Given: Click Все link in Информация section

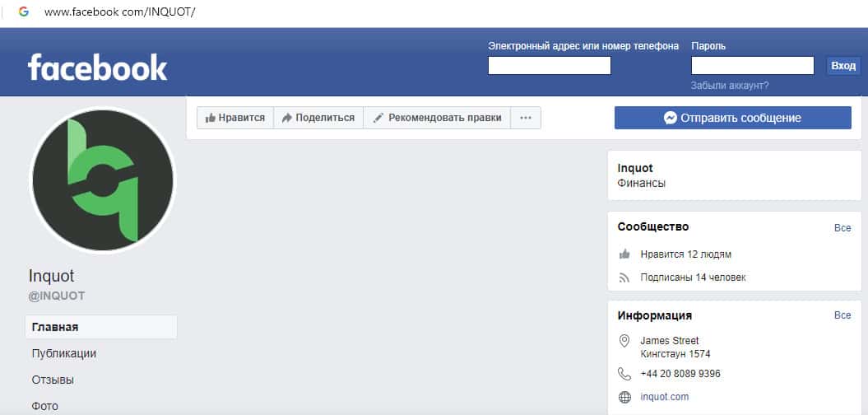Looking at the screenshot, I should pos(842,315).
